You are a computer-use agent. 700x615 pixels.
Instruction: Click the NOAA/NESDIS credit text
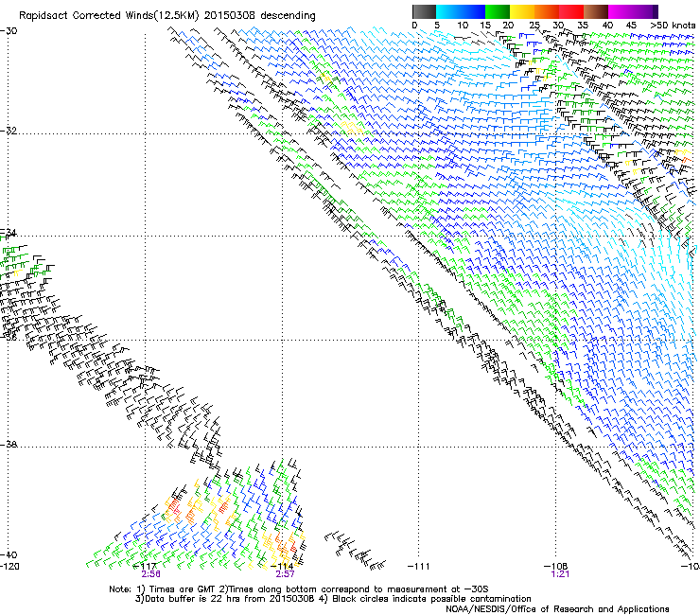557,609
